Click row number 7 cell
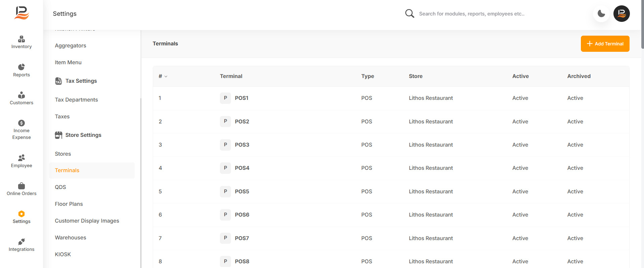Image resolution: width=644 pixels, height=268 pixels. tap(160, 238)
